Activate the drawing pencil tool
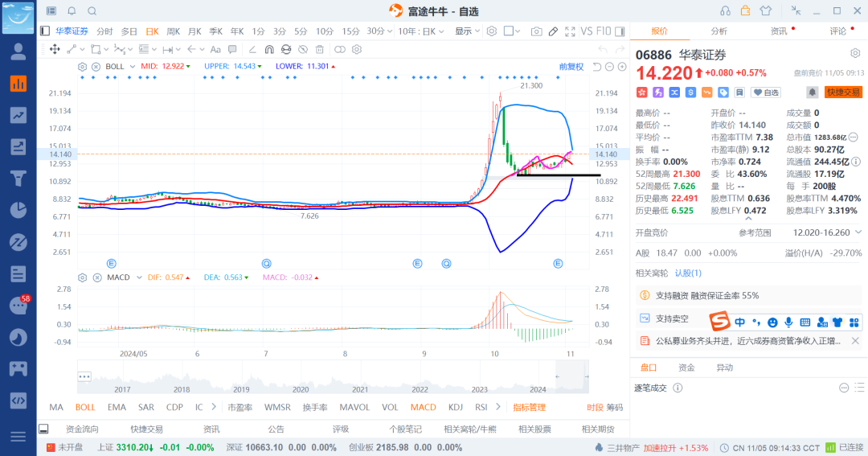This screenshot has width=868, height=456. [553, 31]
